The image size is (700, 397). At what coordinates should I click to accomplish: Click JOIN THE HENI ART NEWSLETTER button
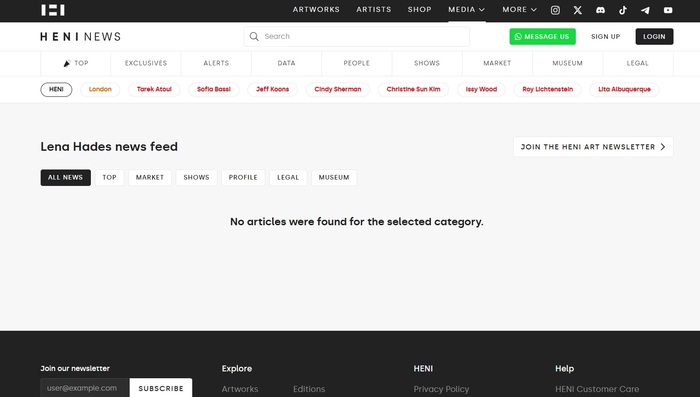[x=593, y=147]
